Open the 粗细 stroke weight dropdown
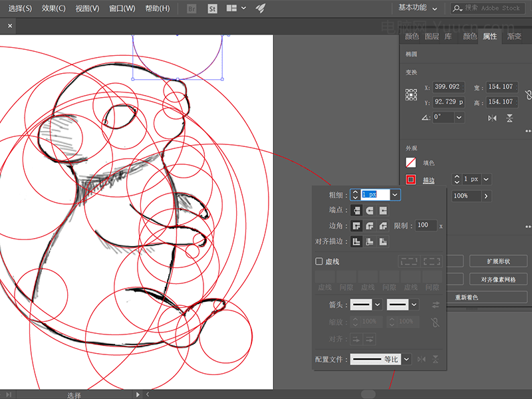 point(395,195)
